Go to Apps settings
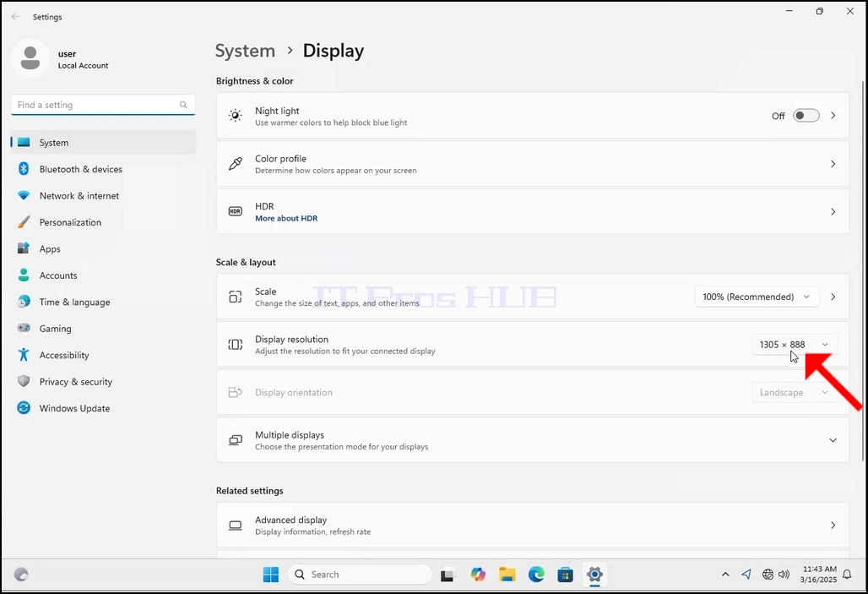 pyautogui.click(x=103, y=248)
